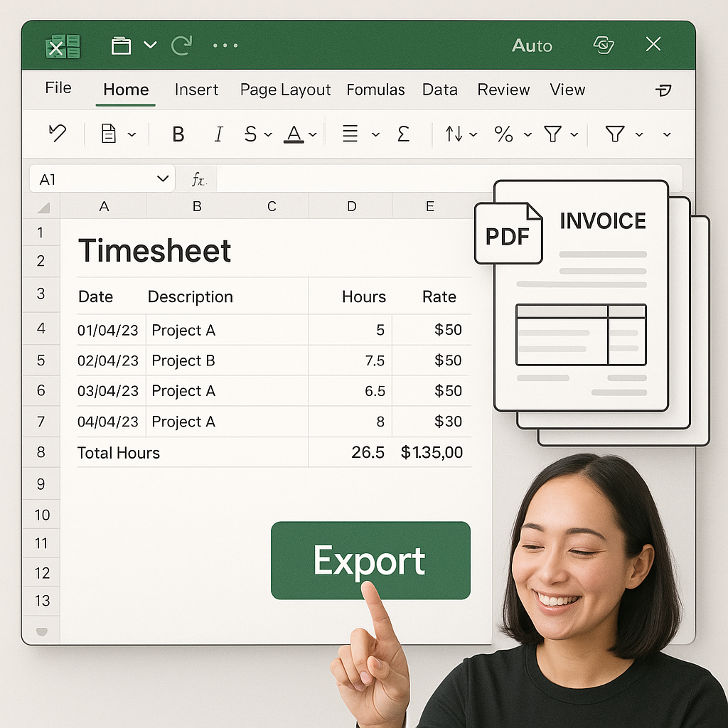Open the Insert tab
This screenshot has height=728, width=728.
[x=196, y=90]
